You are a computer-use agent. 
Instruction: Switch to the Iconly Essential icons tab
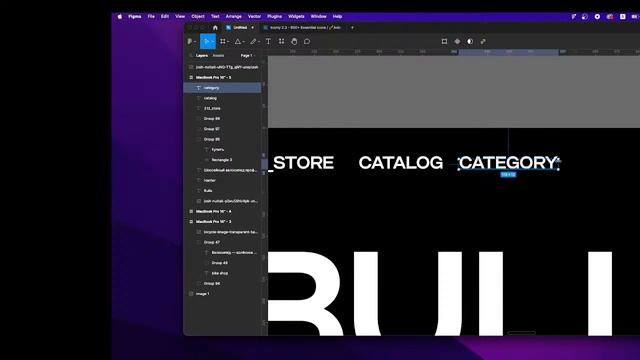304,27
